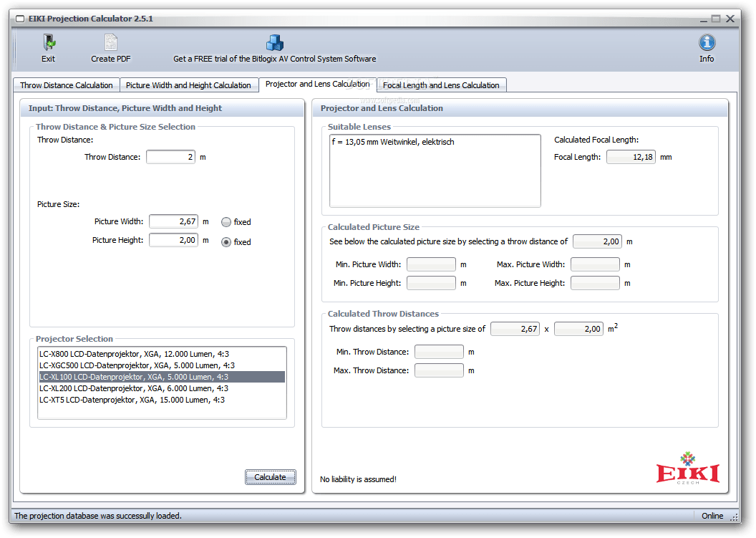Switch to Picture Width and Height Calculation
The height and width of the screenshot is (538, 756).
[x=189, y=85]
